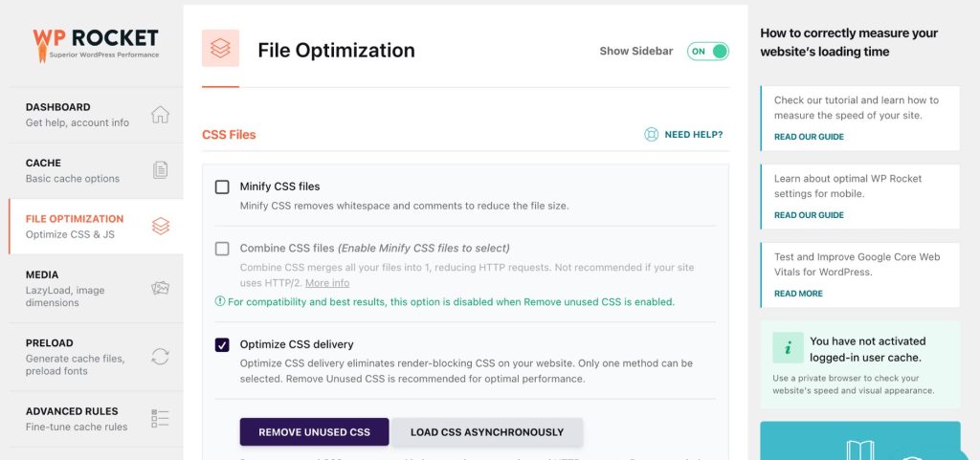
Task: Click the disabled Combine CSS files checkbox
Action: 222,249
